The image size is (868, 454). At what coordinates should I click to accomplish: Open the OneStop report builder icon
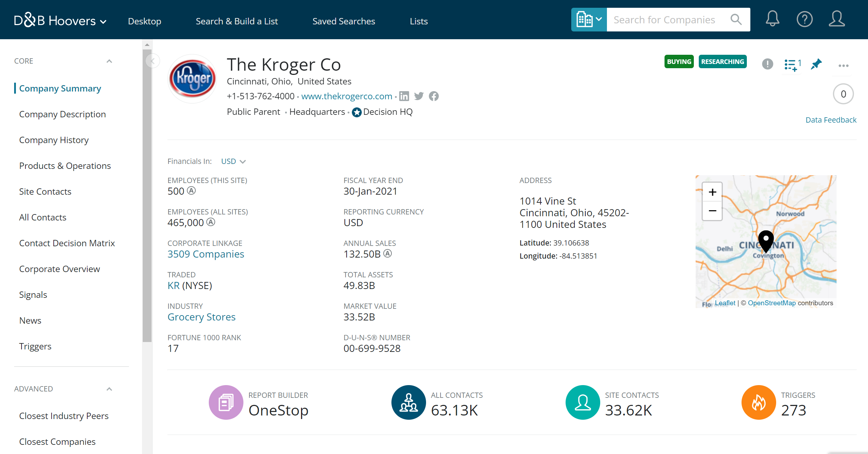(x=226, y=402)
